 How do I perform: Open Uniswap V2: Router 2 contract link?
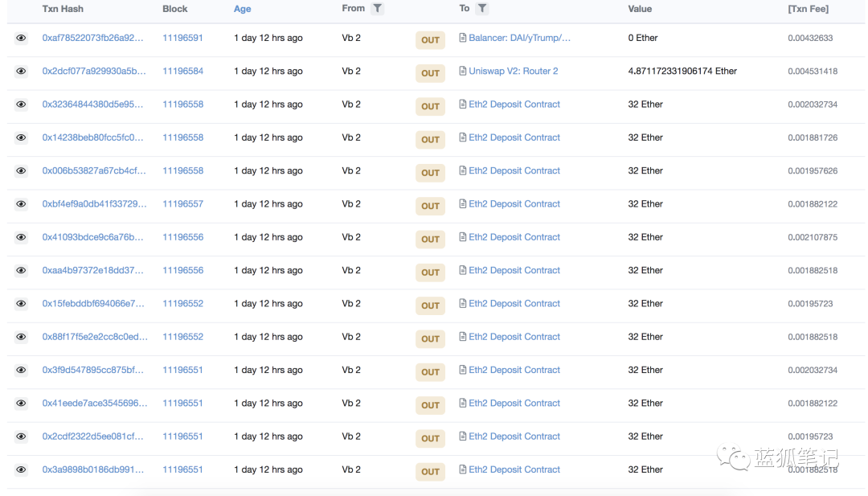click(513, 72)
